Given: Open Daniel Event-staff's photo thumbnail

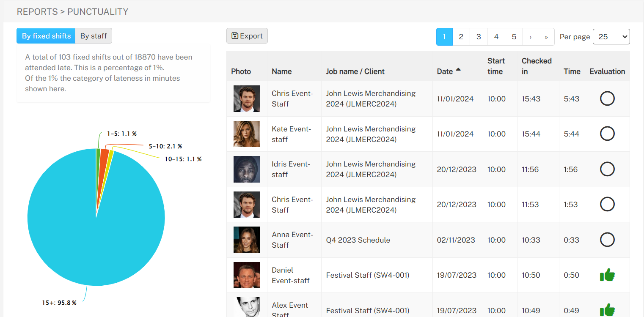Looking at the screenshot, I should pos(247,275).
